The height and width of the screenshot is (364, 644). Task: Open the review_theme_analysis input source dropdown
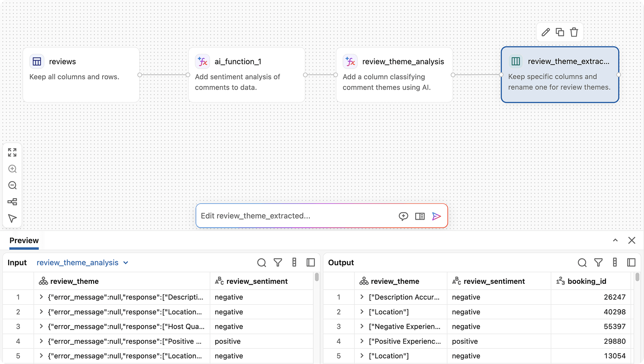(82, 263)
